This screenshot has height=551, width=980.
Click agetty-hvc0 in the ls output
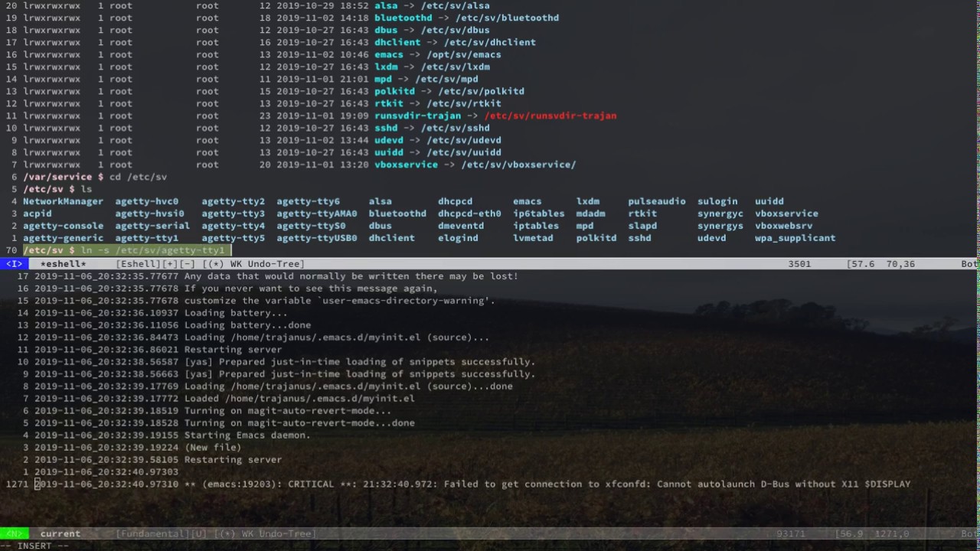click(x=147, y=201)
